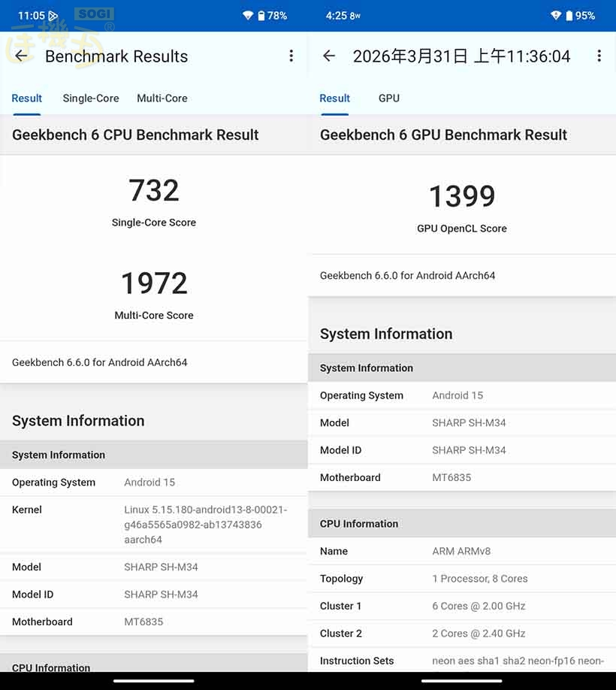
Task: Tap the 1972 multi-core score
Action: point(154,283)
